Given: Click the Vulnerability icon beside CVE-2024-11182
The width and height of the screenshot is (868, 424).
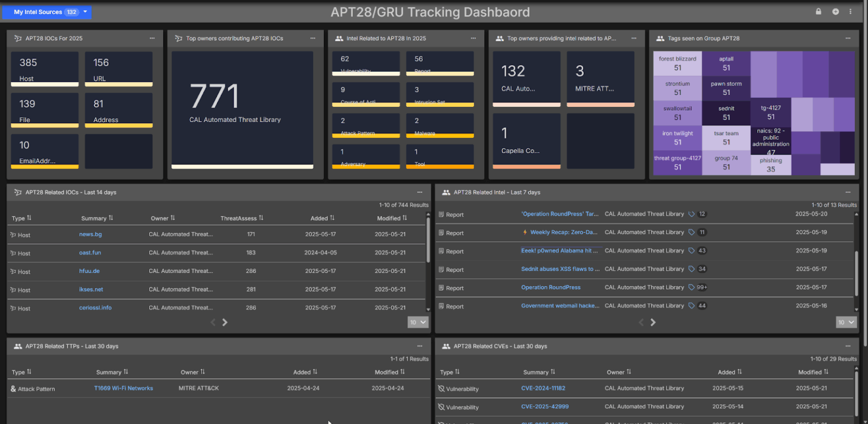Looking at the screenshot, I should [x=442, y=388].
